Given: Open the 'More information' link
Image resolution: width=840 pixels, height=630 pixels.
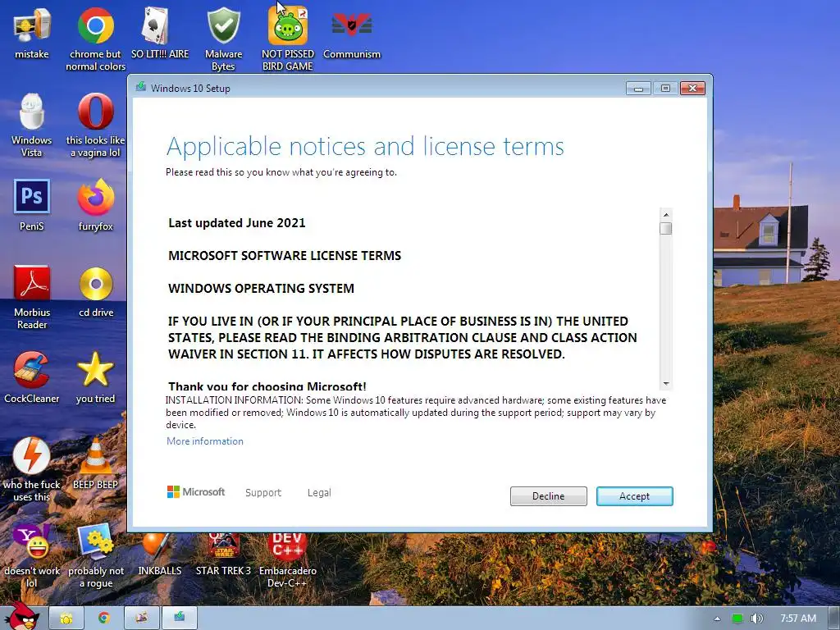Looking at the screenshot, I should click(x=204, y=441).
